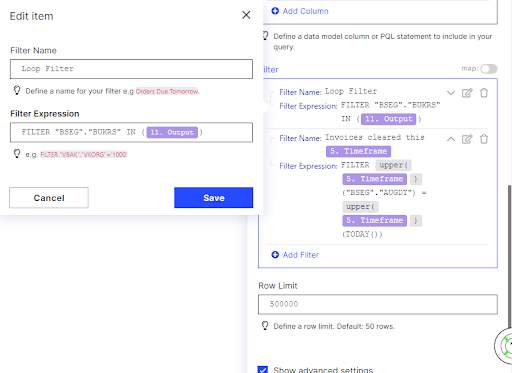The height and width of the screenshot is (373, 512).
Task: Click the Add Filter plus icon
Action: (275, 255)
